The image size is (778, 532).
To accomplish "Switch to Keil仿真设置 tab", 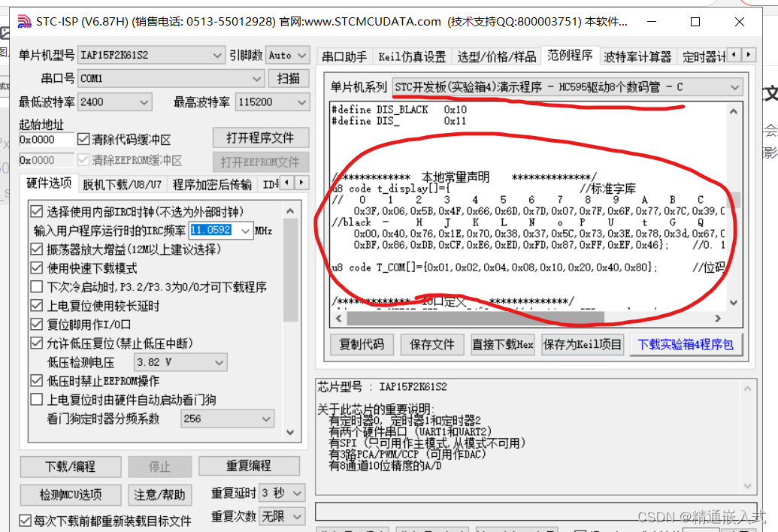I will pos(412,57).
